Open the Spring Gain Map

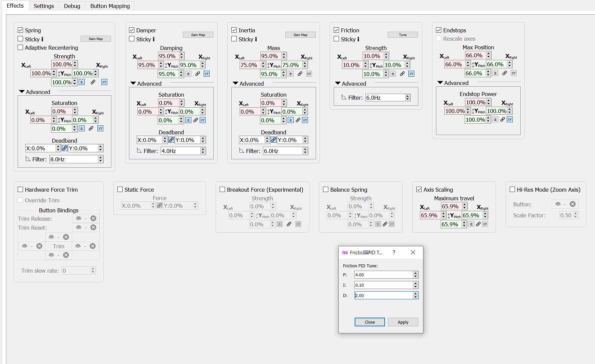tap(96, 39)
